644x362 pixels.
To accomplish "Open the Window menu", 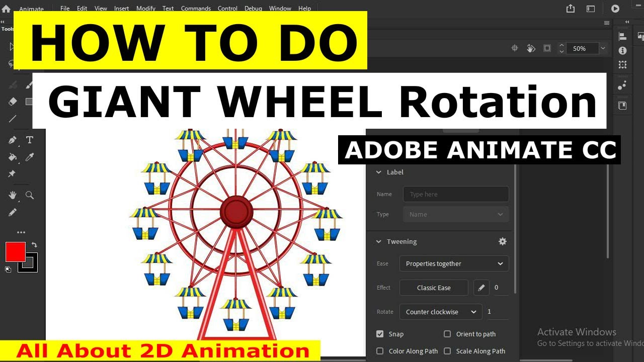I will [x=280, y=9].
